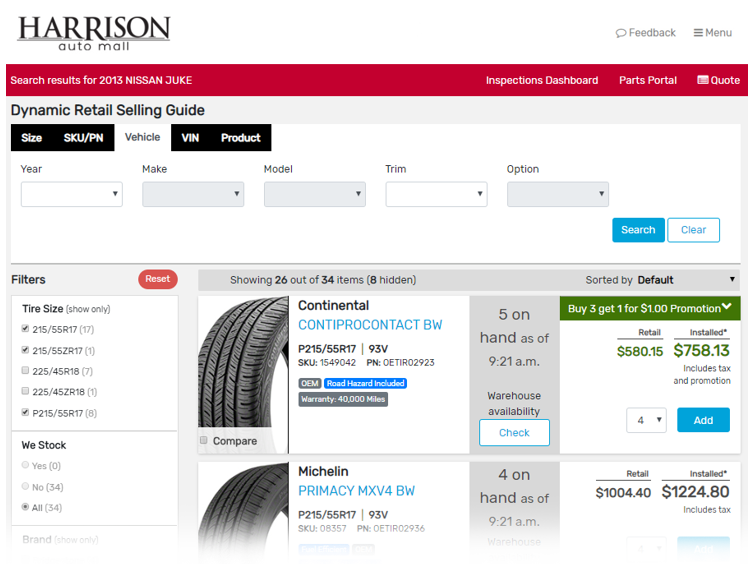Click Michelin retail price $1004.40

coord(623,493)
